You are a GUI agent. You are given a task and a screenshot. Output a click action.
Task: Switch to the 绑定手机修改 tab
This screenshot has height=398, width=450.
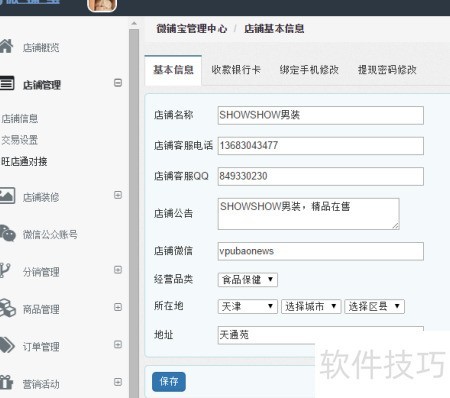pyautogui.click(x=309, y=70)
